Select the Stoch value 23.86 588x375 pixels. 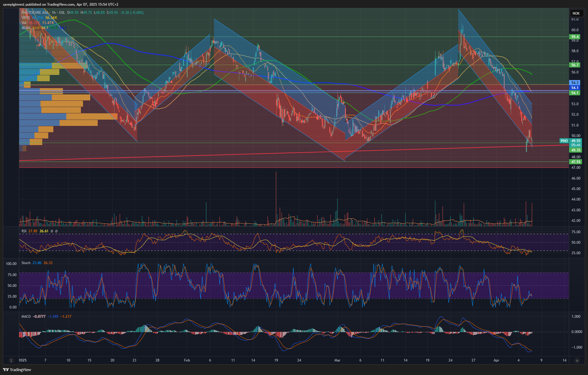coord(37,263)
